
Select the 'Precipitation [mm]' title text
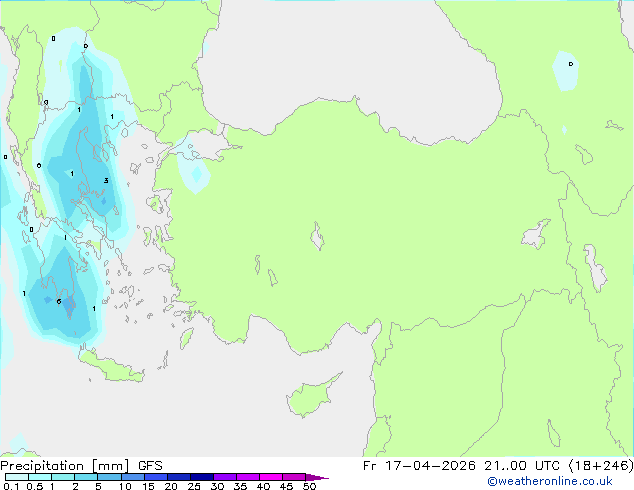coord(65,466)
